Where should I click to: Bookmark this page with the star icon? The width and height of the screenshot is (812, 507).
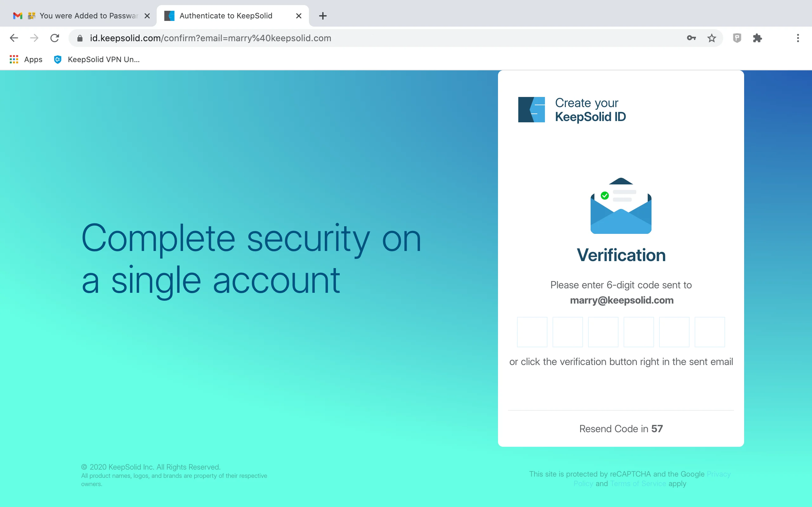point(711,38)
